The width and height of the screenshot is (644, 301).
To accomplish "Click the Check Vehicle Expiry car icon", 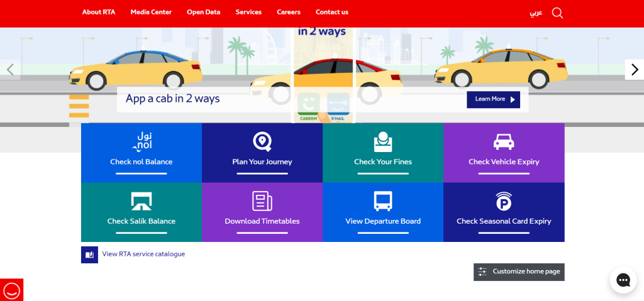I will tap(504, 141).
